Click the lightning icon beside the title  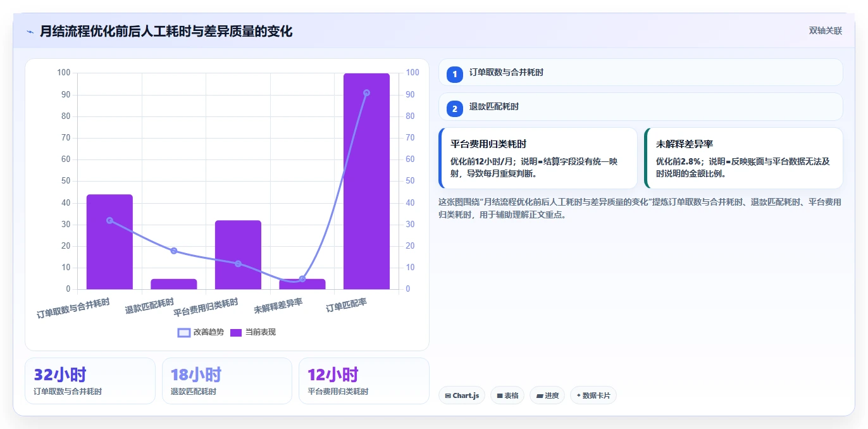pyautogui.click(x=30, y=32)
